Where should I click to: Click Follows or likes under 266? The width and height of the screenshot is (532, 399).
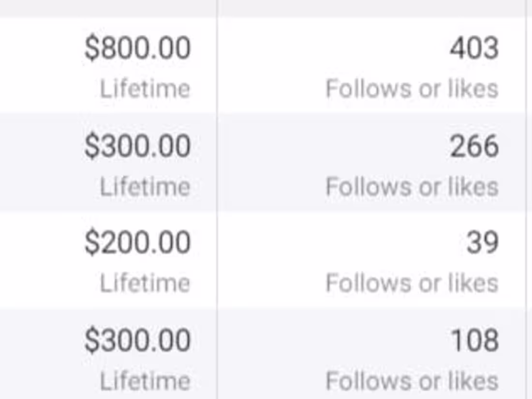pyautogui.click(x=412, y=187)
